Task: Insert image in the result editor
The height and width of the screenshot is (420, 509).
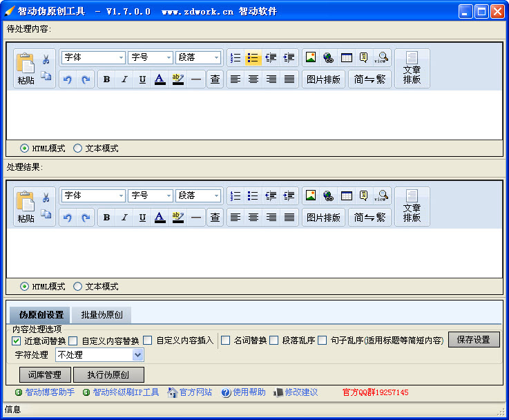Action: click(311, 195)
